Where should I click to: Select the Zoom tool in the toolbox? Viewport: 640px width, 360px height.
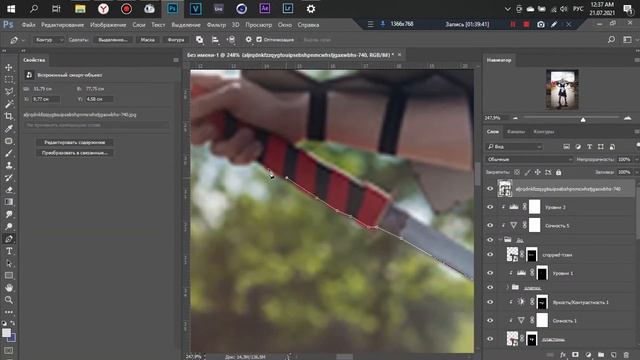9,300
